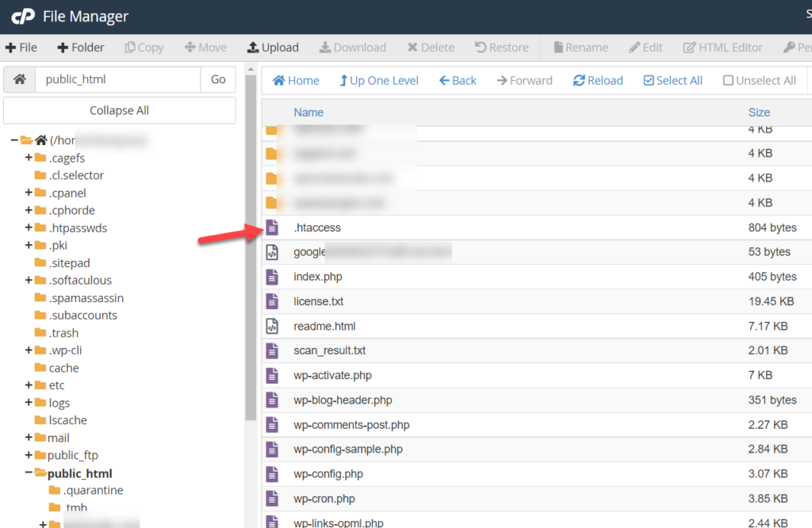This screenshot has width=812, height=528.
Task: Go to Home in file pane
Action: [296, 81]
